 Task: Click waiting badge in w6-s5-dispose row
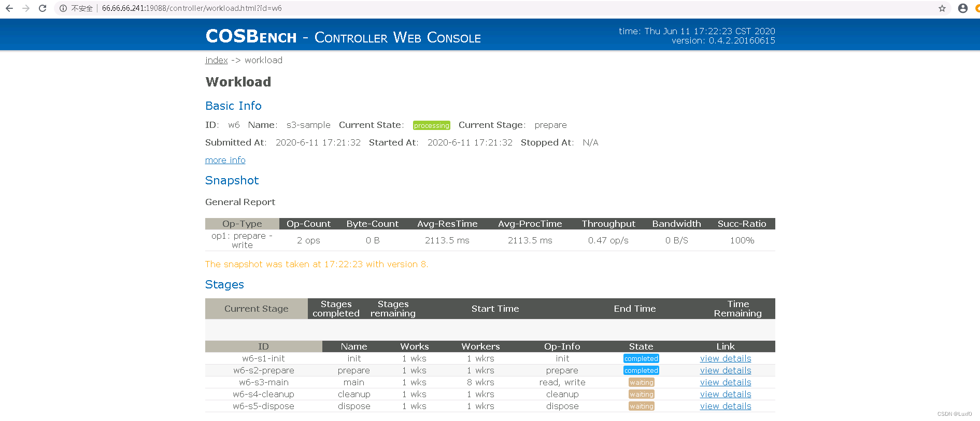tap(642, 406)
